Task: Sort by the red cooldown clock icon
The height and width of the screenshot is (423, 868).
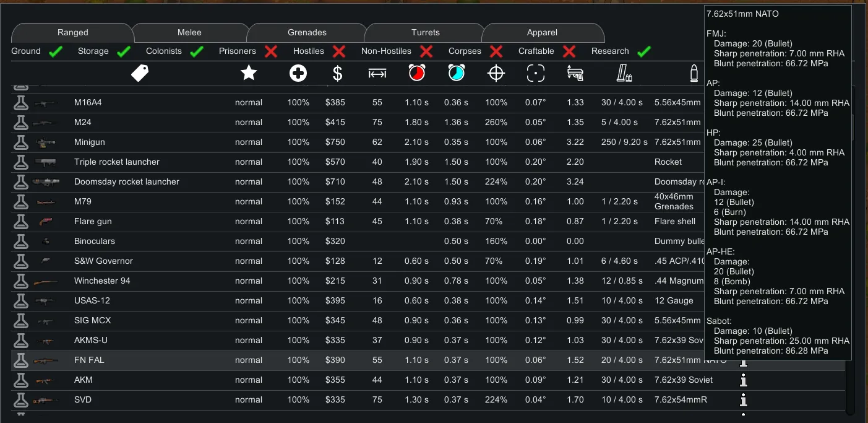Action: click(417, 74)
